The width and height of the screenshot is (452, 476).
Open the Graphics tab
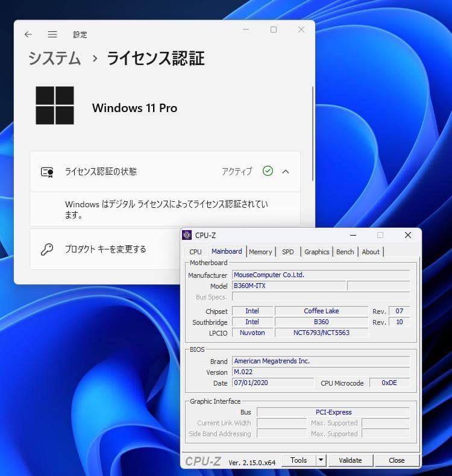[x=316, y=252]
